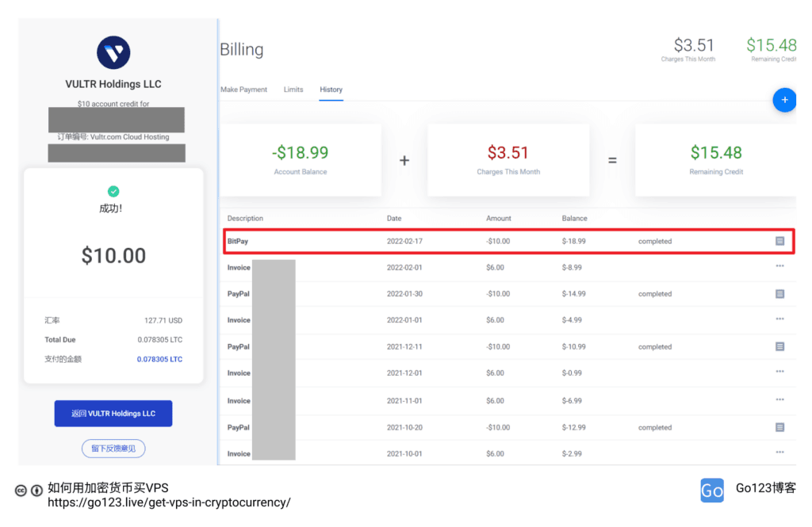This screenshot has width=812, height=527.
Task: Click the Creative Commons license icon
Action: (21, 491)
